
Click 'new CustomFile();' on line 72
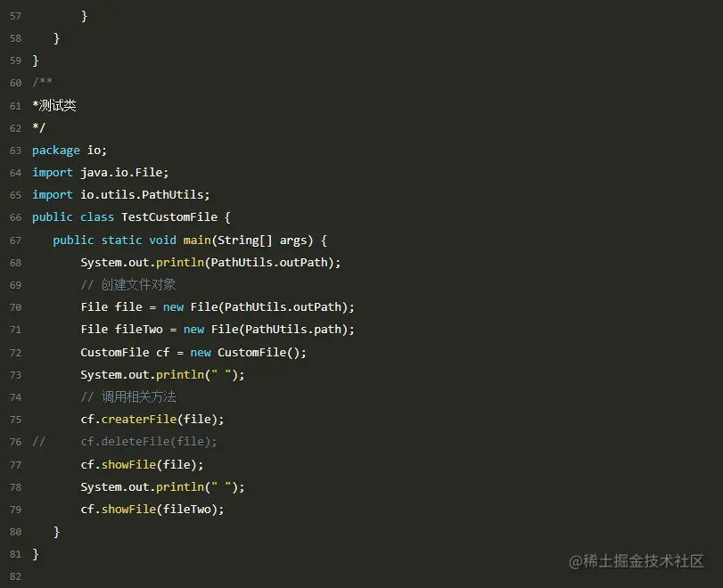pyautogui.click(x=248, y=353)
